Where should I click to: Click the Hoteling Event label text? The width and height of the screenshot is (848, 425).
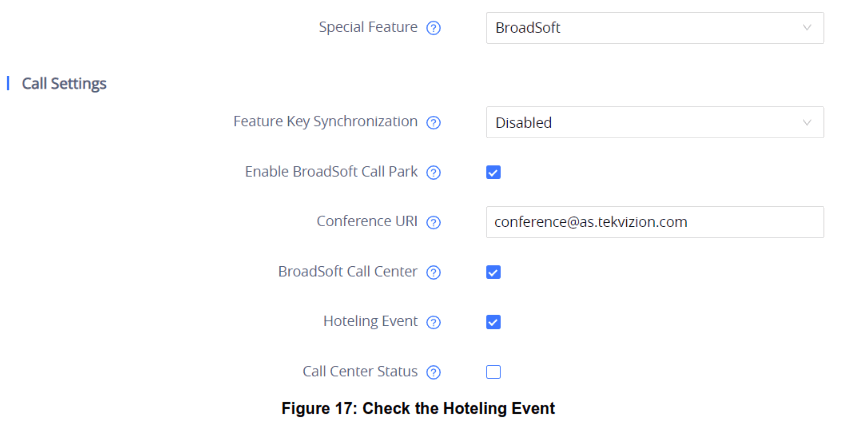pos(370,321)
